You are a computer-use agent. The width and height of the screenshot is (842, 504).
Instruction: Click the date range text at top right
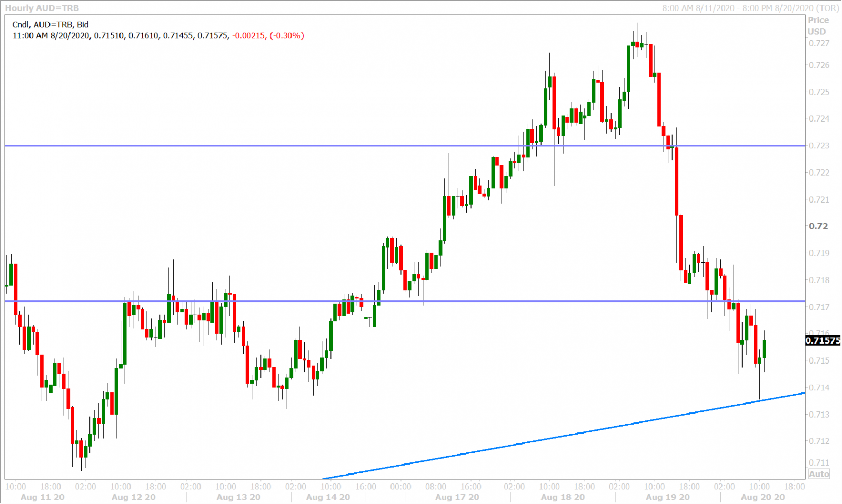pyautogui.click(x=750, y=8)
